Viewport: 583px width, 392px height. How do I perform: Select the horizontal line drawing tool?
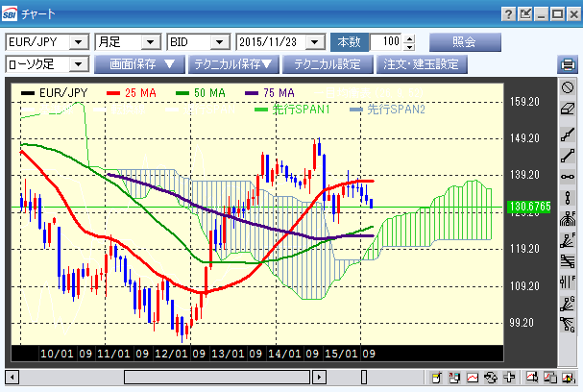568,177
